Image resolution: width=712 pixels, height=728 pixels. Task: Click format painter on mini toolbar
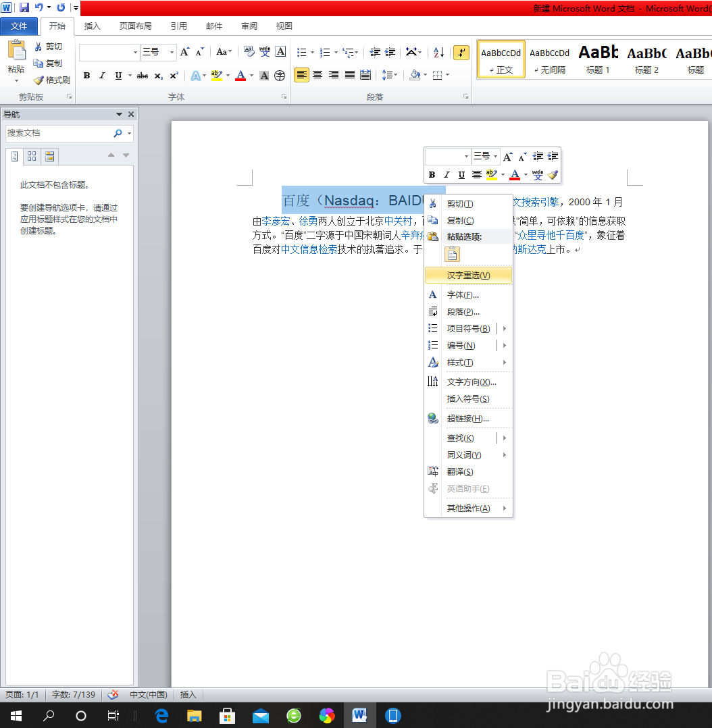(x=553, y=175)
